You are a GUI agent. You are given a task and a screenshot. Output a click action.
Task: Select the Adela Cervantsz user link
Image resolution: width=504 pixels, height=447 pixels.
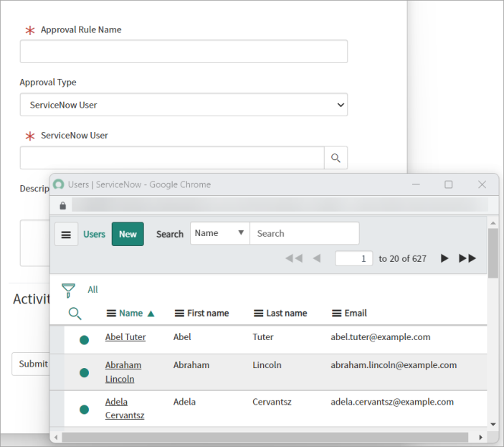pos(125,408)
